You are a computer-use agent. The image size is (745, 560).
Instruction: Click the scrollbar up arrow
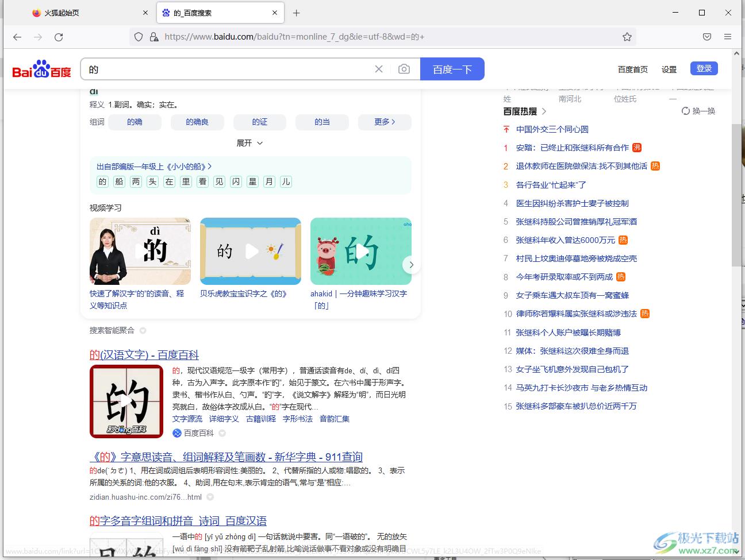[736, 53]
